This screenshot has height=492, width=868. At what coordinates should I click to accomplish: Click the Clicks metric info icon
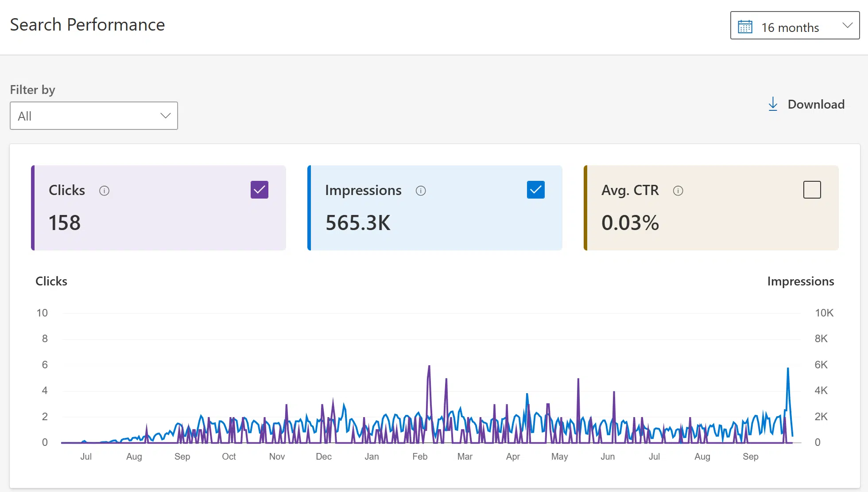click(105, 190)
